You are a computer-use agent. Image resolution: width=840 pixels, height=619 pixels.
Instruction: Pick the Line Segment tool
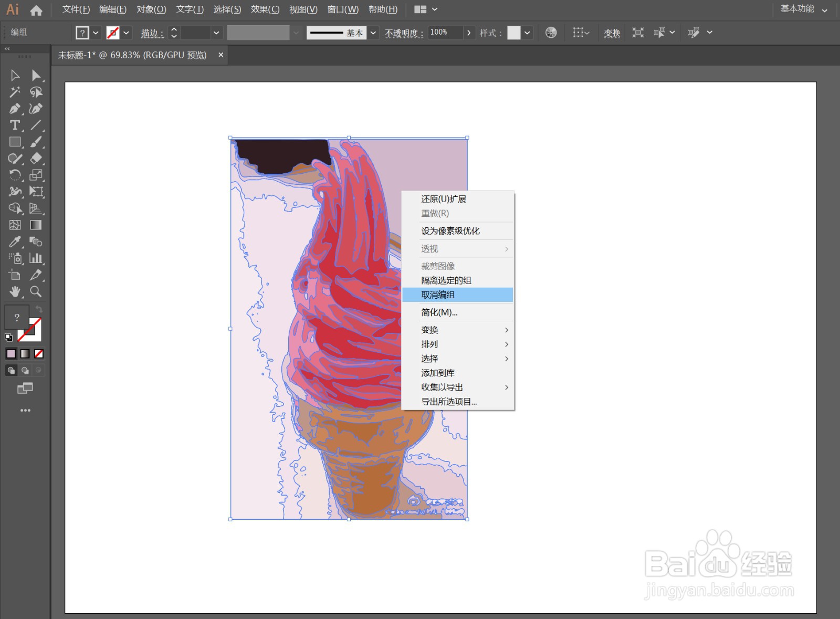(x=36, y=125)
